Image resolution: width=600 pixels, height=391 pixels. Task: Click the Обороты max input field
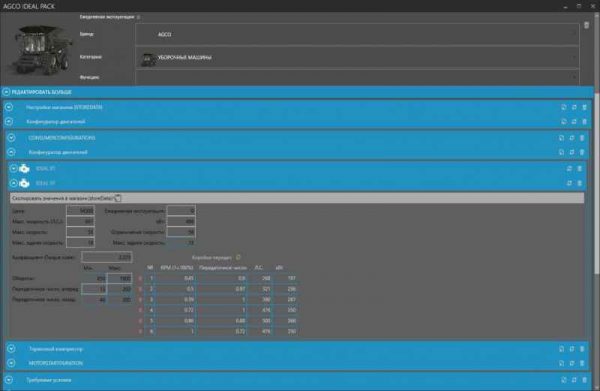[x=120, y=279]
